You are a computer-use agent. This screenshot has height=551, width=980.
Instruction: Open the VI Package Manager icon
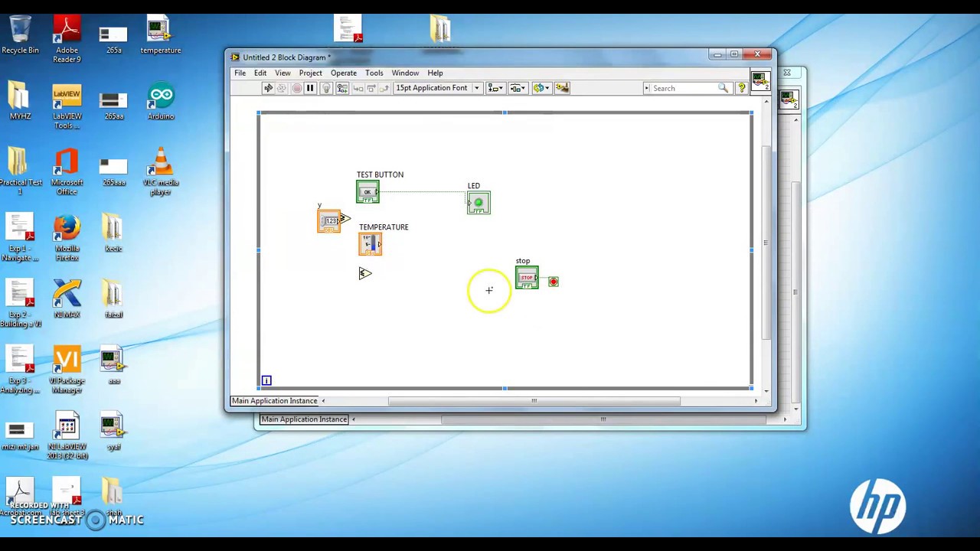67,370
